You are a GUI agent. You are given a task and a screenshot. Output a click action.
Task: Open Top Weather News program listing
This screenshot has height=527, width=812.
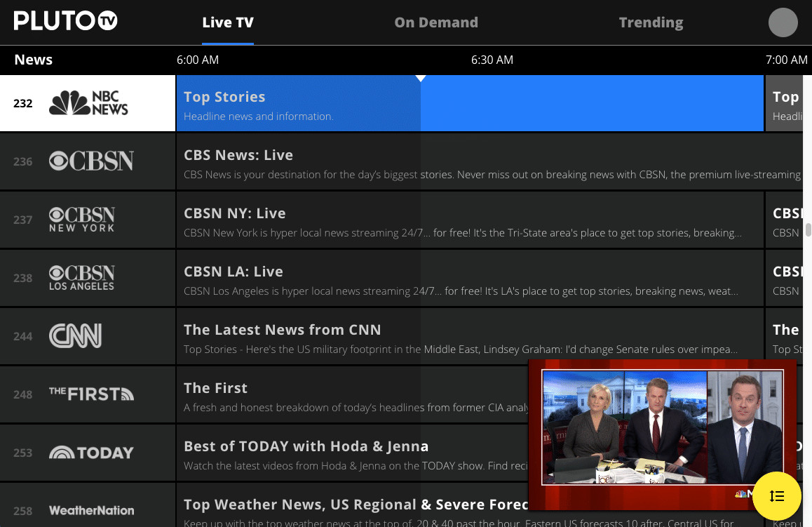352,505
